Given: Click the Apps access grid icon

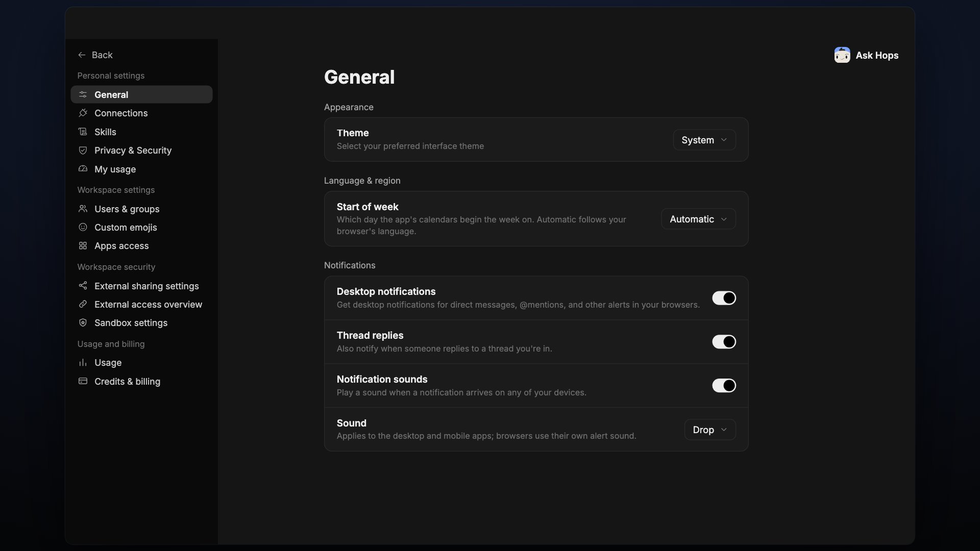Looking at the screenshot, I should [x=83, y=245].
